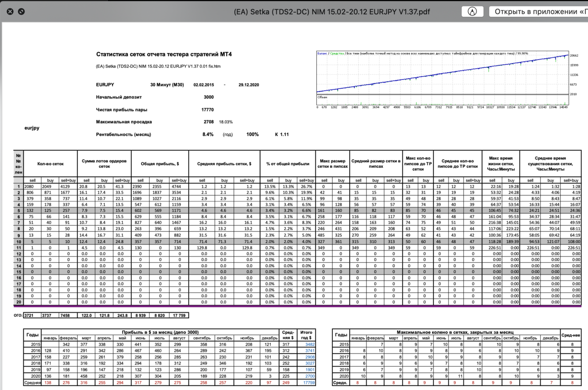Click the coefficient text 'К 1.11'

click(282, 135)
